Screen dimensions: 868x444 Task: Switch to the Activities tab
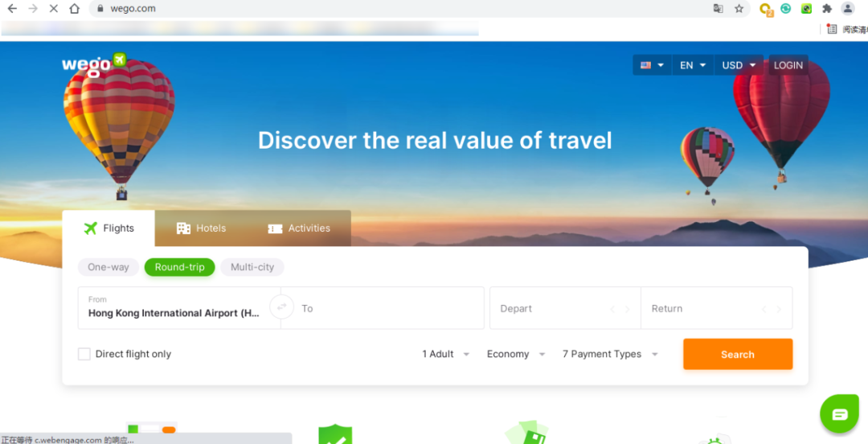pos(299,228)
